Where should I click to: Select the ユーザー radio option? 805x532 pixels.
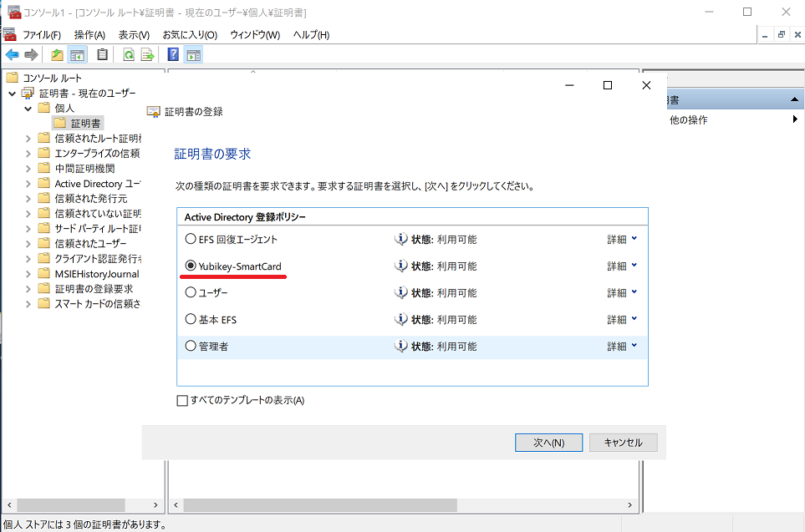[x=191, y=293]
